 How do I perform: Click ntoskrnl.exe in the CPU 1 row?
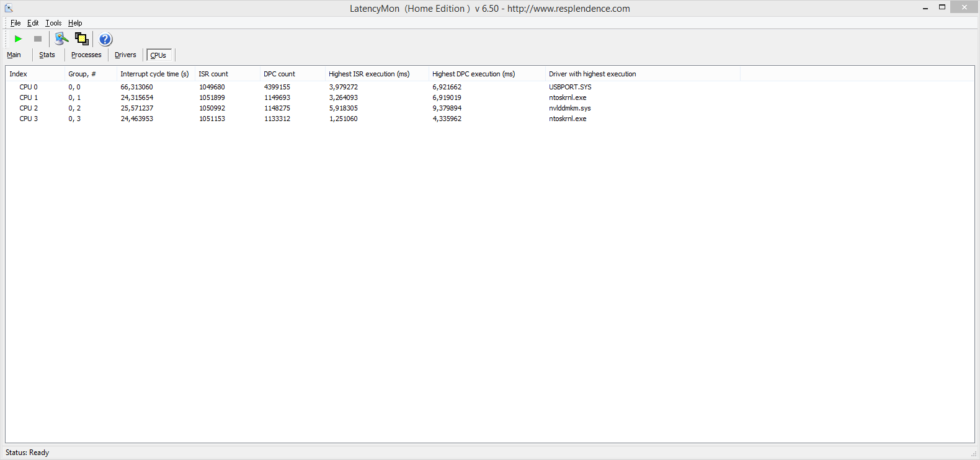[x=568, y=97]
